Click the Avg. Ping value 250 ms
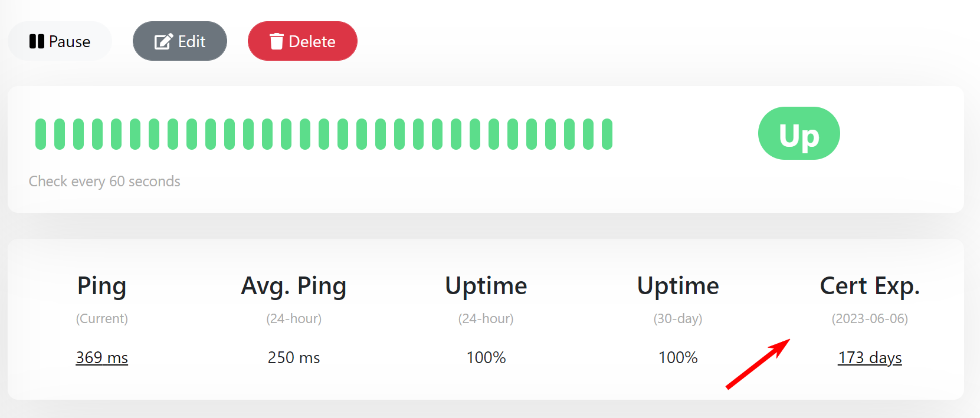The image size is (980, 418). click(294, 357)
